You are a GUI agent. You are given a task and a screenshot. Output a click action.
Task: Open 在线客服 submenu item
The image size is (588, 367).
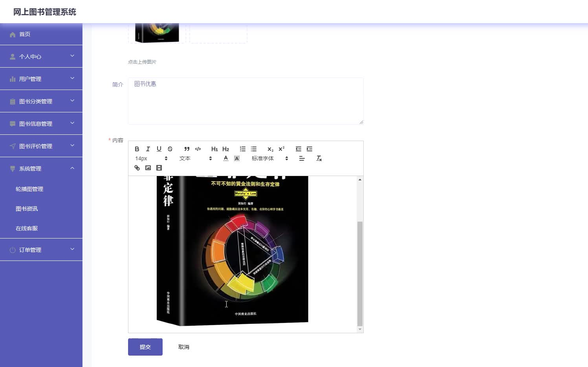41,228
